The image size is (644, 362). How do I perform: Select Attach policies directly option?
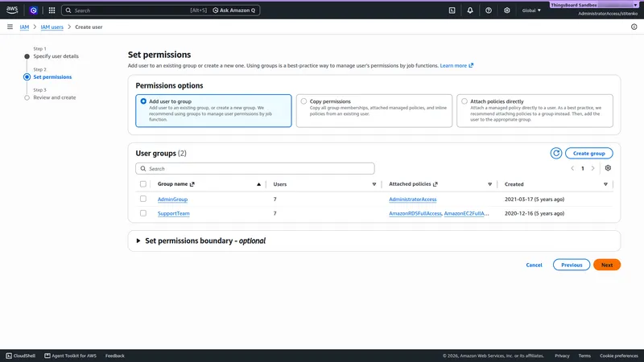[x=535, y=111]
